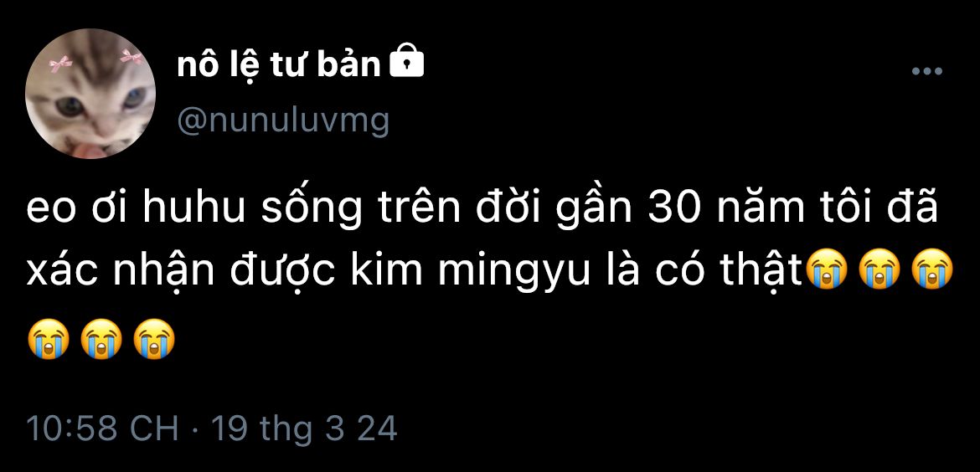Click the 10:58 CH timestamp
This screenshot has height=472, width=980.
[102, 428]
